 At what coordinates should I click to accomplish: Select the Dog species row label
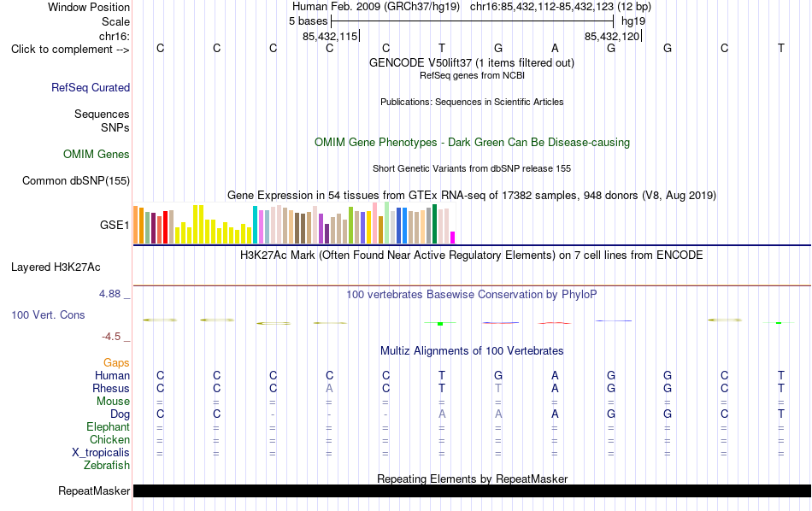tap(120, 414)
